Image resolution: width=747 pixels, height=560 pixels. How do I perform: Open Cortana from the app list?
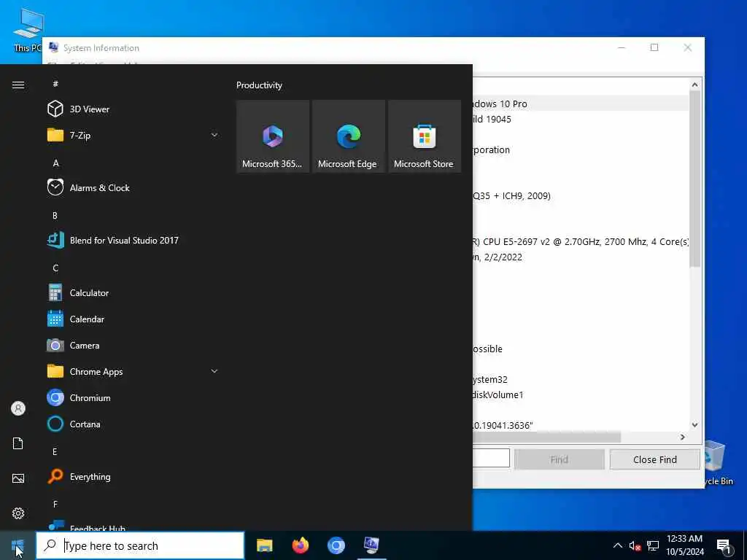pyautogui.click(x=133, y=424)
